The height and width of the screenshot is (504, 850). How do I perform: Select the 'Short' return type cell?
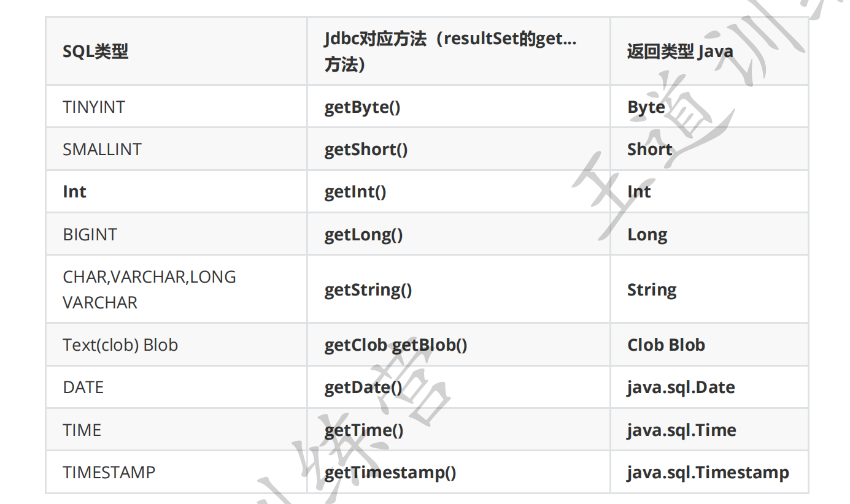[x=709, y=149]
